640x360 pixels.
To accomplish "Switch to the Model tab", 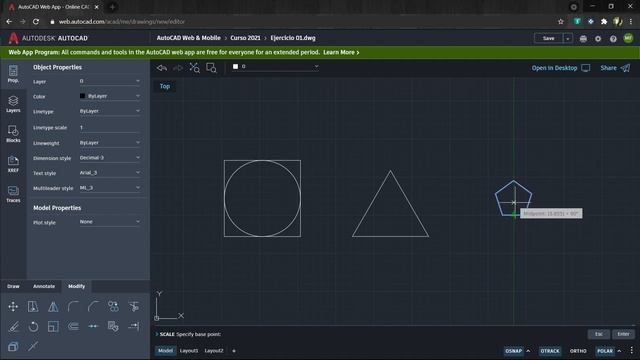I will tap(165, 351).
